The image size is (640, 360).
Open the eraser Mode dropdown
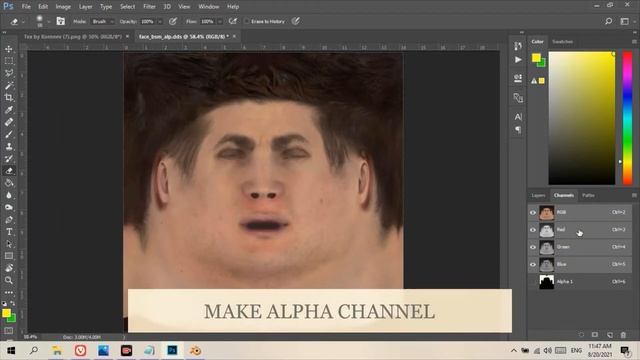[x=103, y=21]
